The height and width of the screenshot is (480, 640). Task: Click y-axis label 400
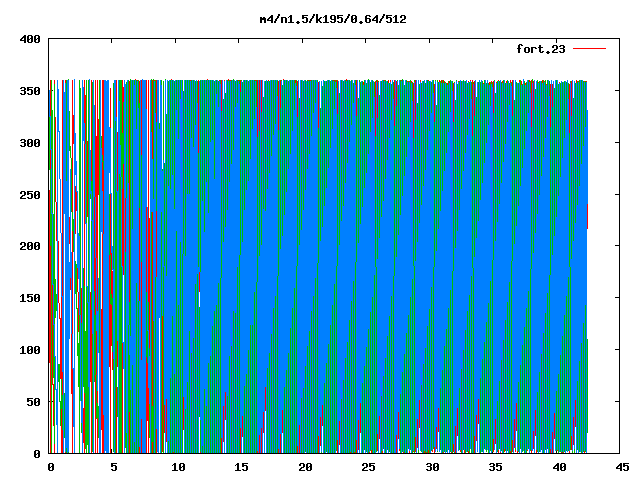[30, 39]
